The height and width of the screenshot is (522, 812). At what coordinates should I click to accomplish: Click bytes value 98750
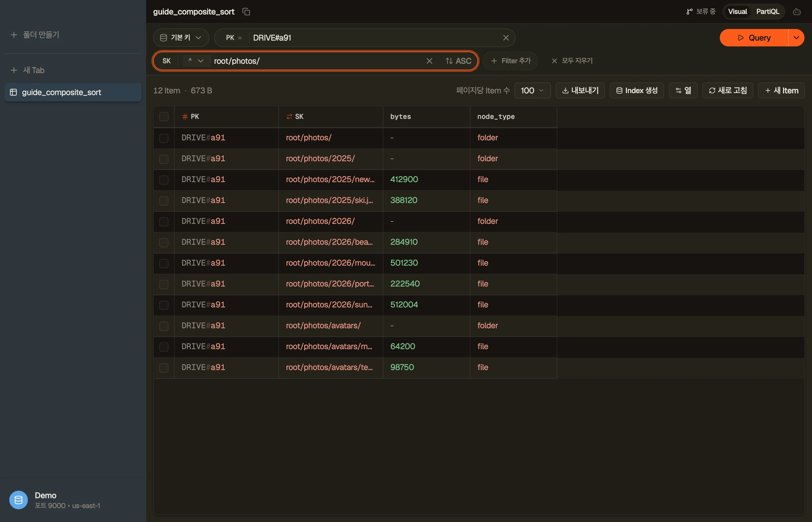tap(402, 367)
